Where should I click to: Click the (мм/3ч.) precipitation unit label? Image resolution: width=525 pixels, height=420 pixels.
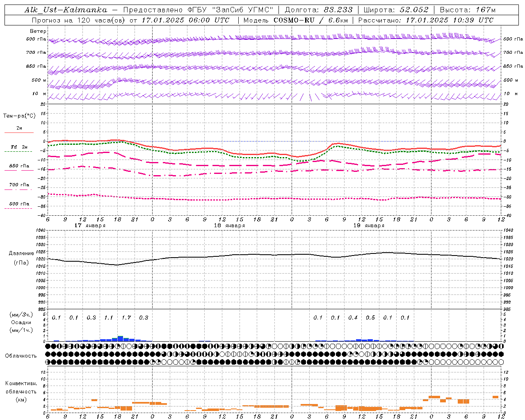[21, 315]
